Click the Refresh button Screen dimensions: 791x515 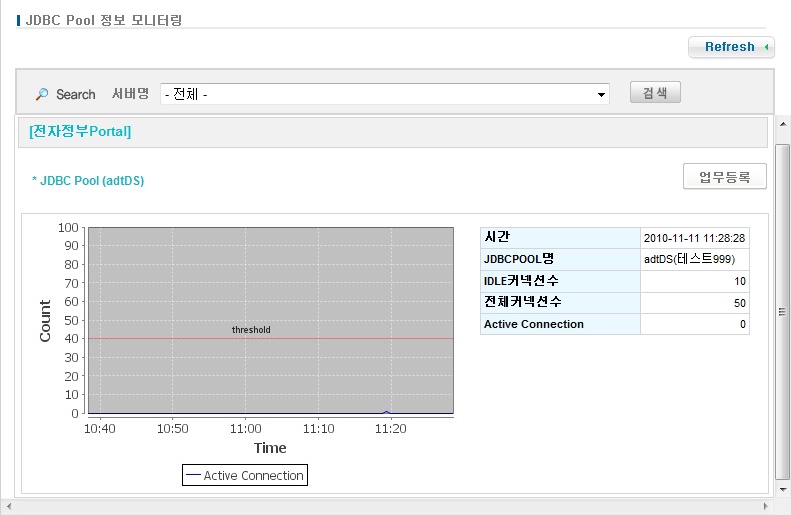coord(730,47)
